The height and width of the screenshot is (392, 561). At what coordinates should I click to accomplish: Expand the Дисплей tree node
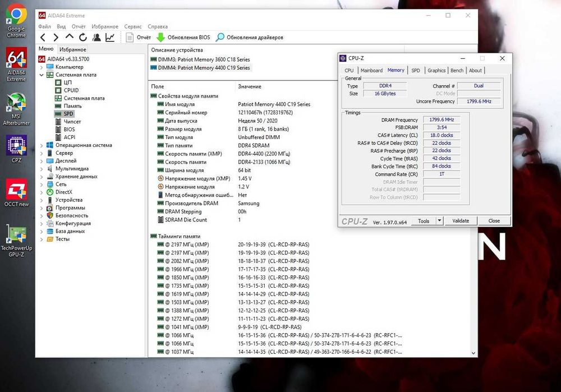pyautogui.click(x=42, y=162)
